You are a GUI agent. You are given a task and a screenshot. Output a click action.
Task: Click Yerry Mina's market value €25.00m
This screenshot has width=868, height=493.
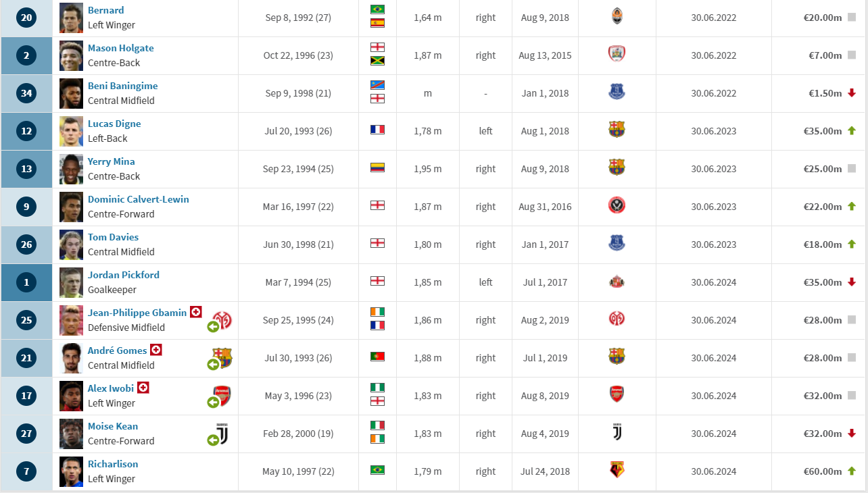(823, 169)
